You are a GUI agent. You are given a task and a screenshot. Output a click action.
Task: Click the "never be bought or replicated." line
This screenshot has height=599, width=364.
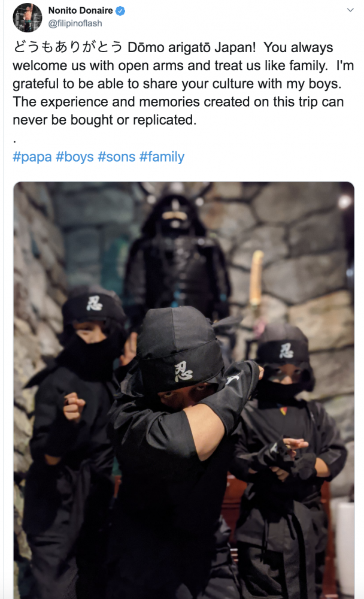104,120
